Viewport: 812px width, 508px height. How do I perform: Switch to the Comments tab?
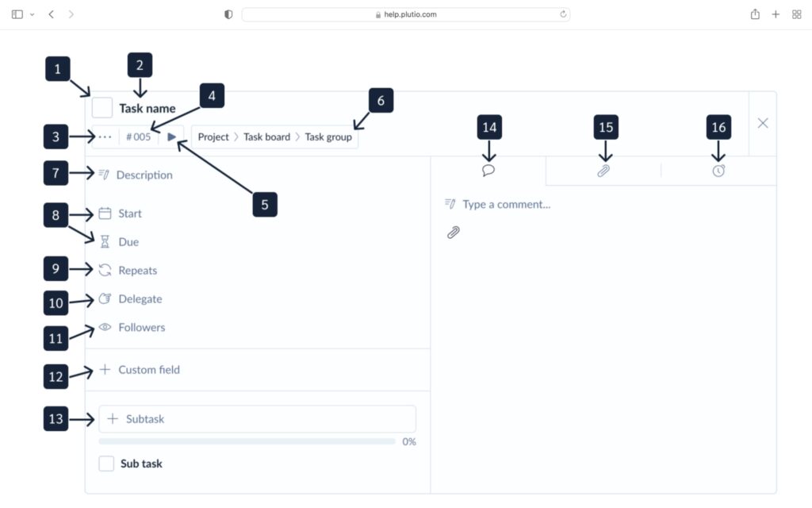click(488, 169)
